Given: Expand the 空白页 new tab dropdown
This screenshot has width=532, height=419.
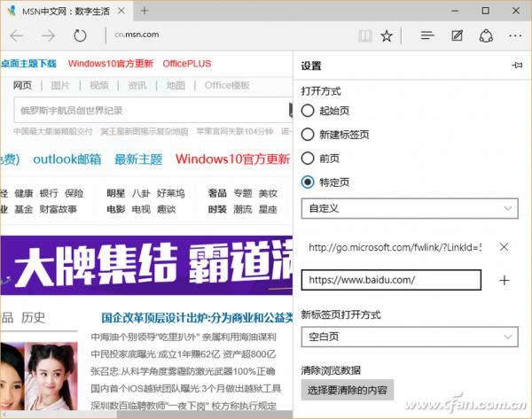Looking at the screenshot, I should point(409,338).
